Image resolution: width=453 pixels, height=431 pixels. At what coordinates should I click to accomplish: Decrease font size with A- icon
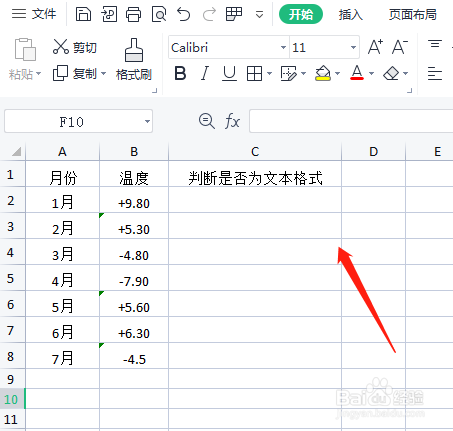pos(400,47)
